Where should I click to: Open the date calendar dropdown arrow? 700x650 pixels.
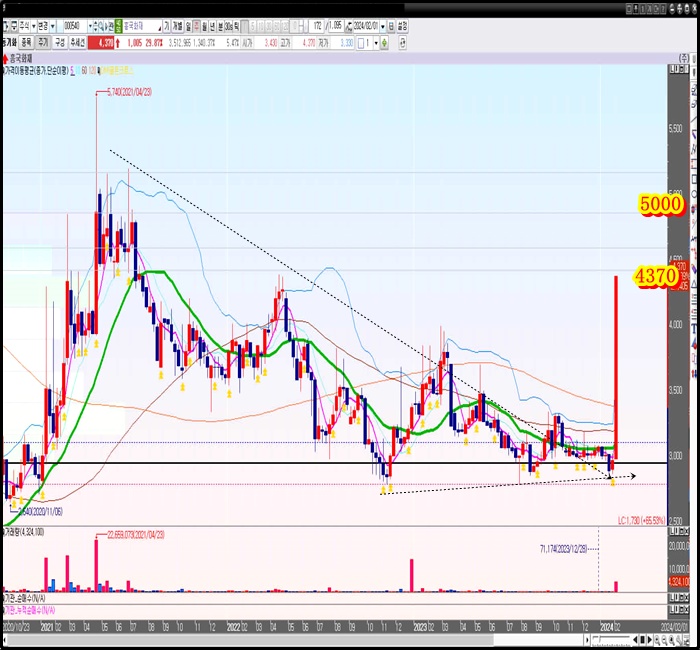pyautogui.click(x=383, y=26)
